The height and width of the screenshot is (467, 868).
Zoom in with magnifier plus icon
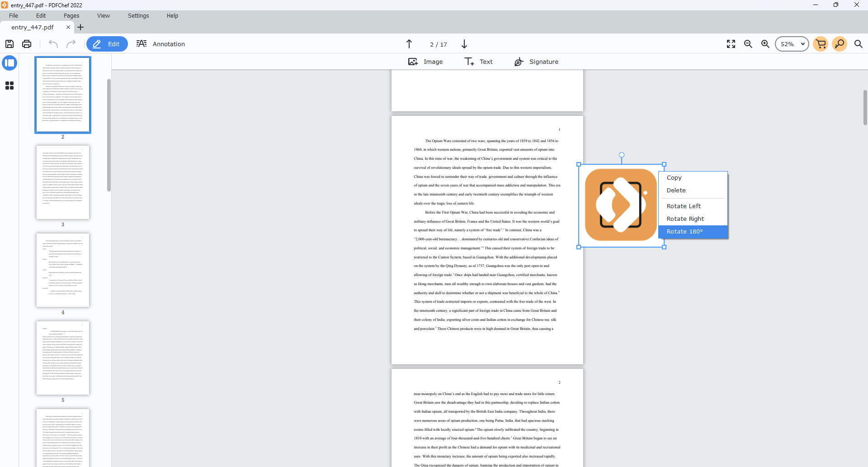[765, 44]
